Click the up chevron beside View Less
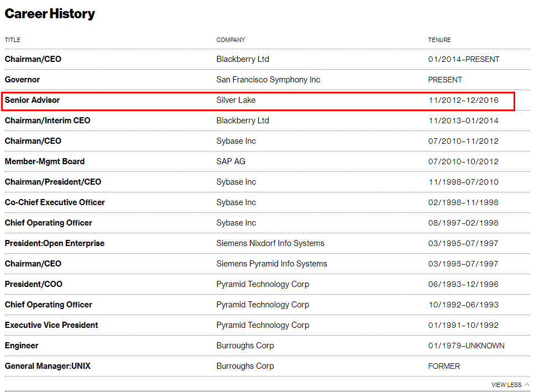The image size is (534, 392). click(x=527, y=384)
